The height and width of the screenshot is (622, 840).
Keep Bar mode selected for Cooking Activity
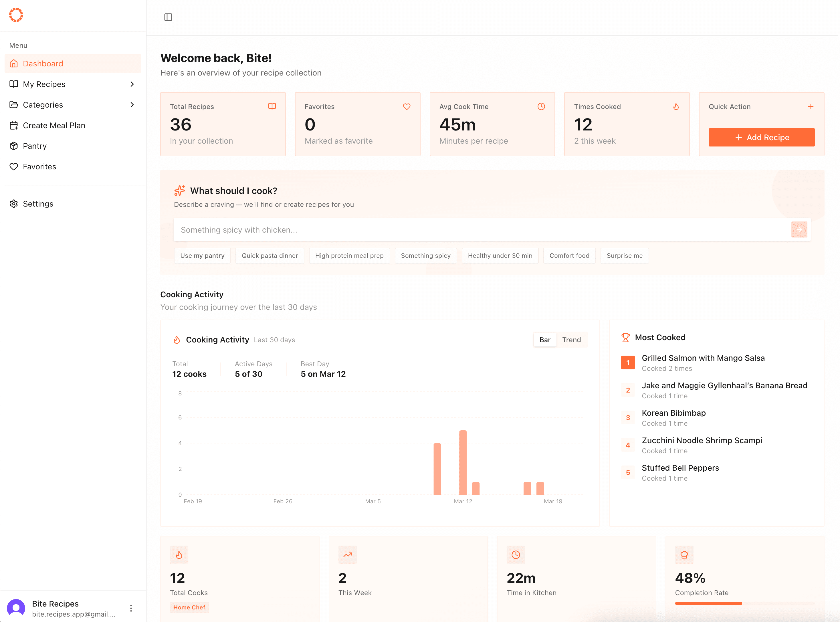(x=545, y=340)
